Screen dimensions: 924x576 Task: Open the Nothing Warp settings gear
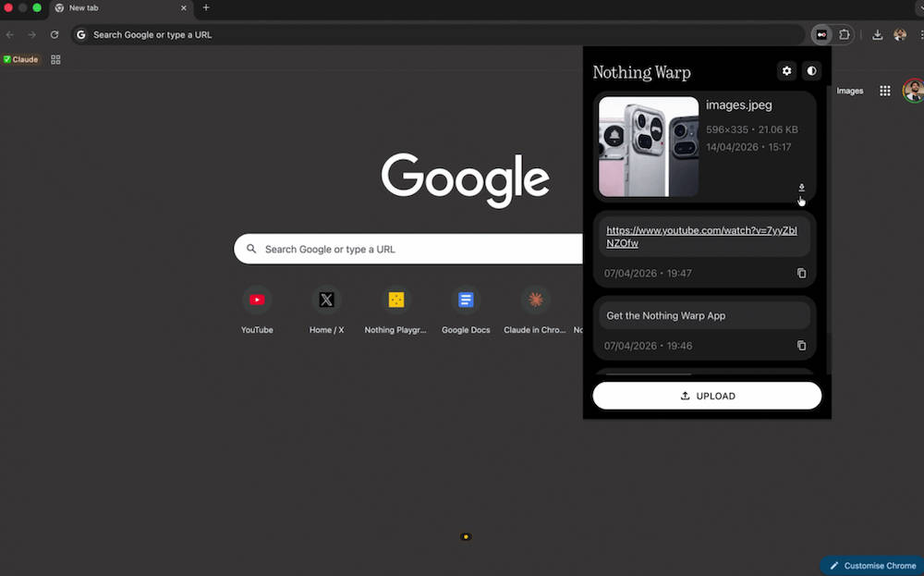coord(786,70)
